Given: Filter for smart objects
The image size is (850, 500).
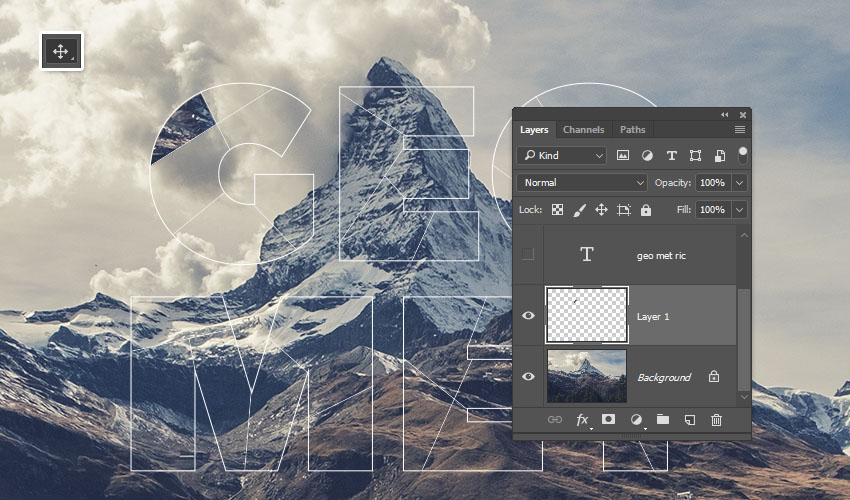Looking at the screenshot, I should coord(720,156).
